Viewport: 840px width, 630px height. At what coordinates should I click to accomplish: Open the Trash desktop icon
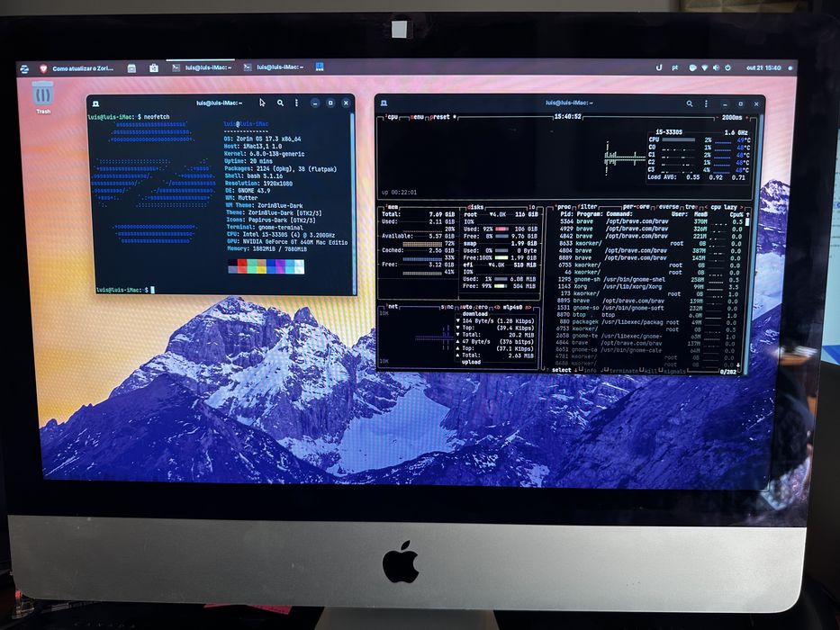tap(43, 97)
